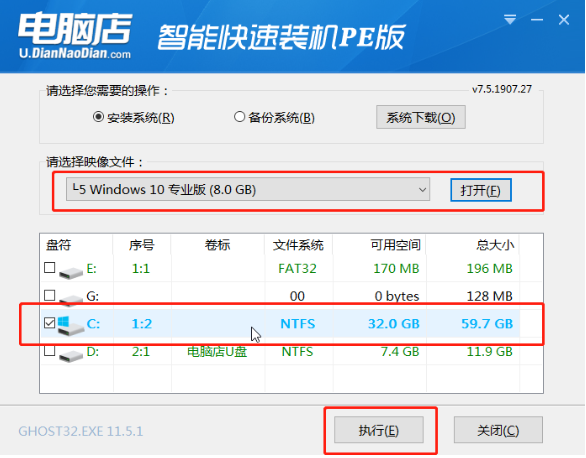Viewport: 586px width, 458px height.
Task: Uncheck the C: drive checkbox
Action: pos(50,322)
